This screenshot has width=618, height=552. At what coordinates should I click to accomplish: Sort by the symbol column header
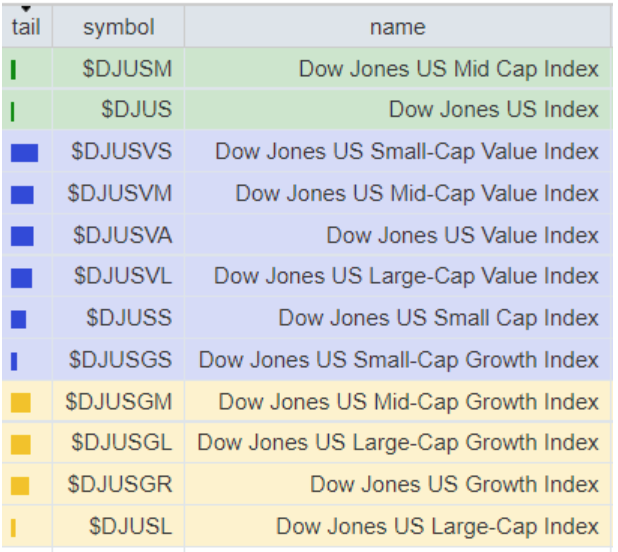119,27
